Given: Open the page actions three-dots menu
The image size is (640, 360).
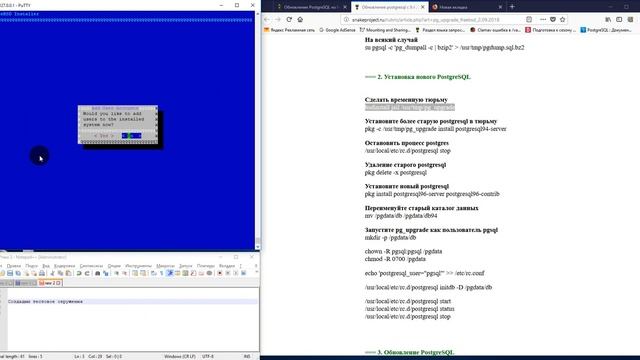Looking at the screenshot, I should coord(543,19).
